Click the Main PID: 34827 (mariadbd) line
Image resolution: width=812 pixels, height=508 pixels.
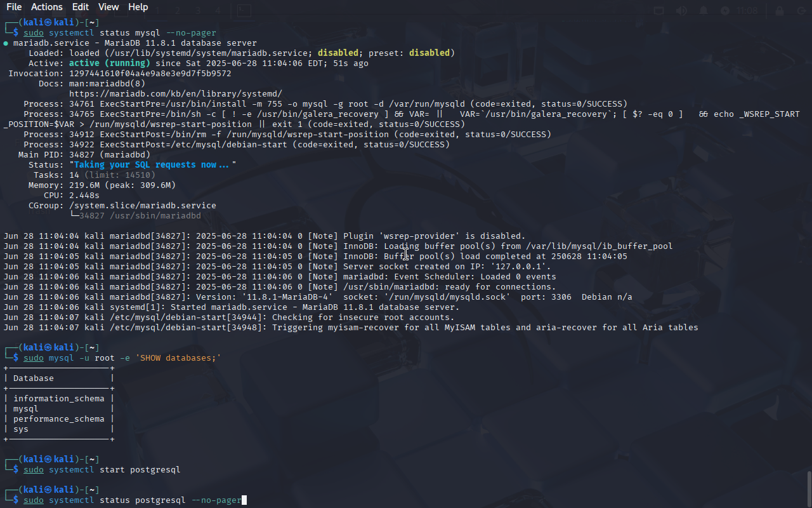point(84,154)
